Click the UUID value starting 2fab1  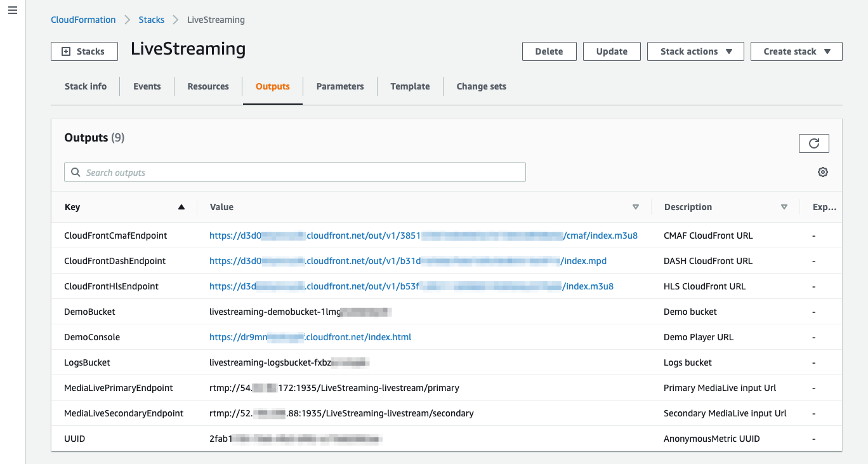click(296, 439)
